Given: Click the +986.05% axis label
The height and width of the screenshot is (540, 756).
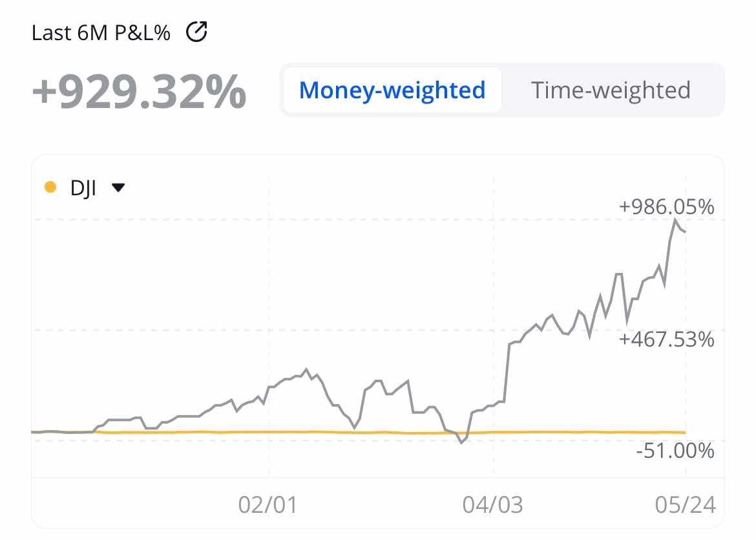Looking at the screenshot, I should (x=666, y=208).
